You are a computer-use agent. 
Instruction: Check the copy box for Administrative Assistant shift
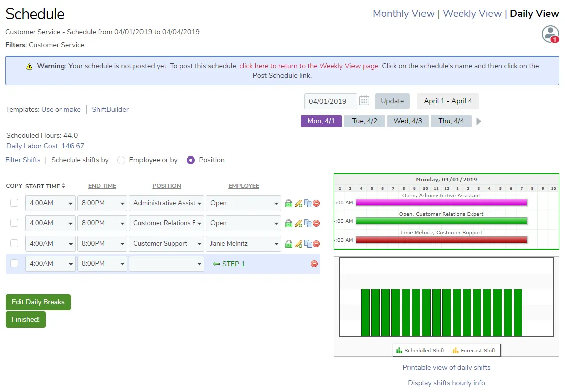pos(14,203)
